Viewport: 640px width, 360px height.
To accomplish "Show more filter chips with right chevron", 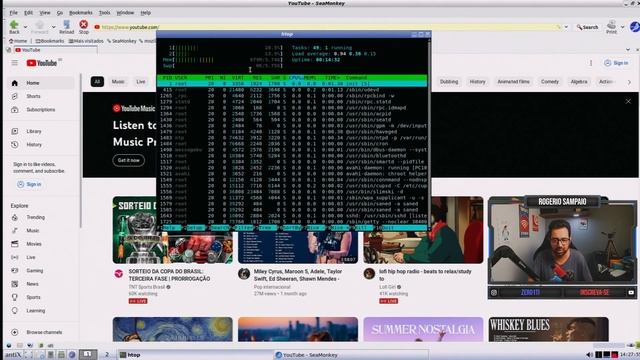I will (x=629, y=82).
